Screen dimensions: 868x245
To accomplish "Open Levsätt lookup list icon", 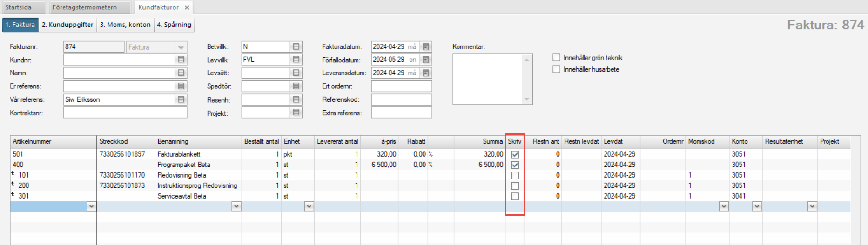I will (296, 73).
